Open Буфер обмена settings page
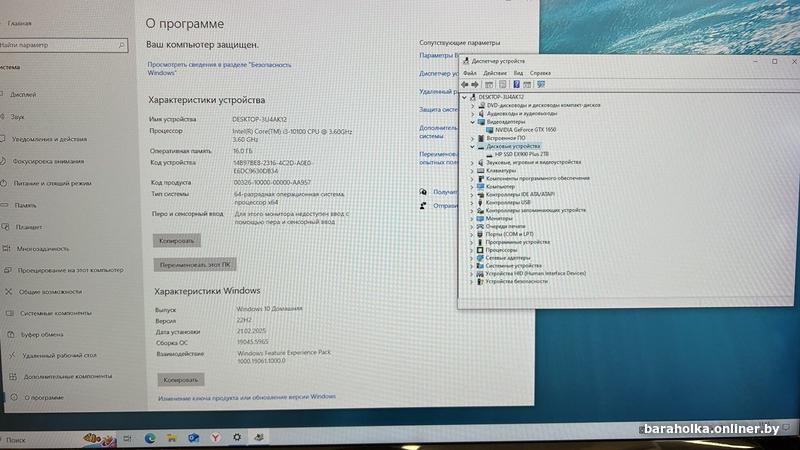This screenshot has height=450, width=800. (x=42, y=335)
